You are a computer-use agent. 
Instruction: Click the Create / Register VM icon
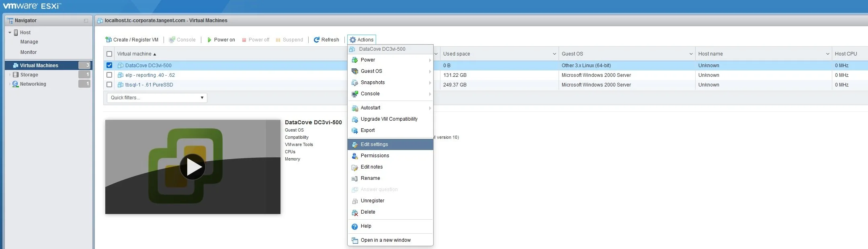pos(108,40)
